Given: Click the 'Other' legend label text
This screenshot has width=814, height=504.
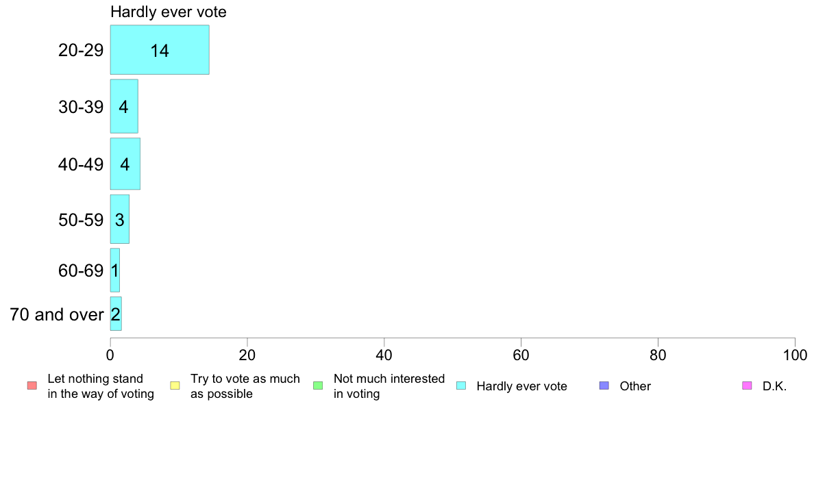Looking at the screenshot, I should coord(635,386).
